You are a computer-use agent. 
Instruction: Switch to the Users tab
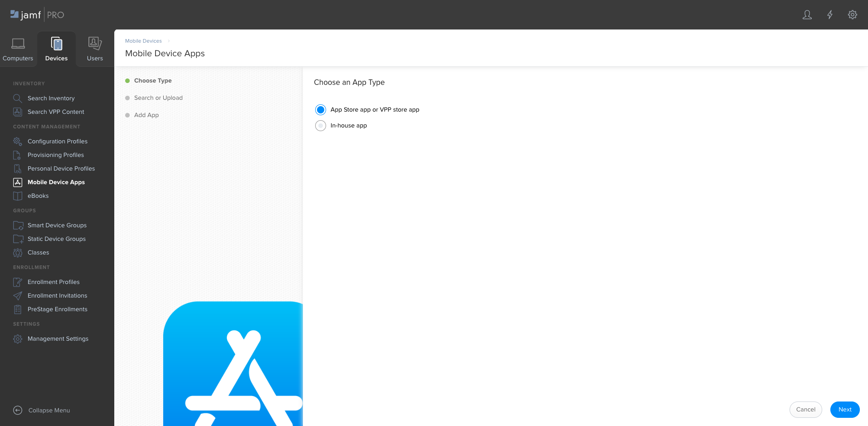pos(95,49)
